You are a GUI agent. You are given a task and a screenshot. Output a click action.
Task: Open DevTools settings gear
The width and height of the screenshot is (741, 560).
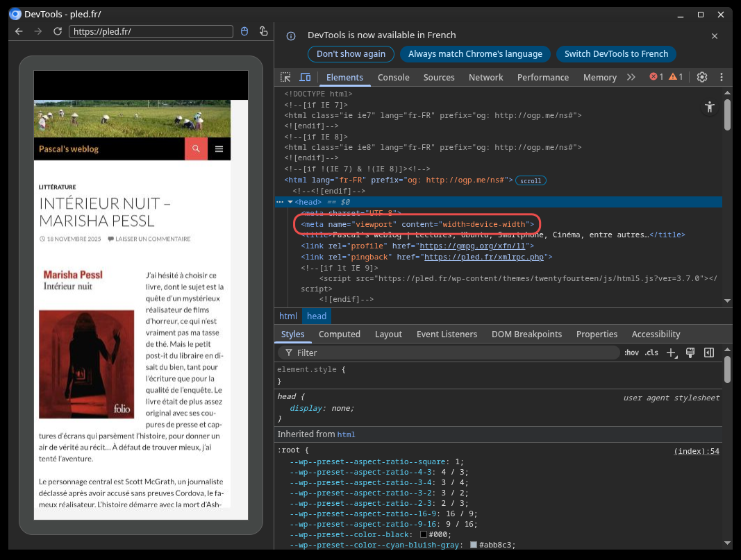click(x=702, y=77)
